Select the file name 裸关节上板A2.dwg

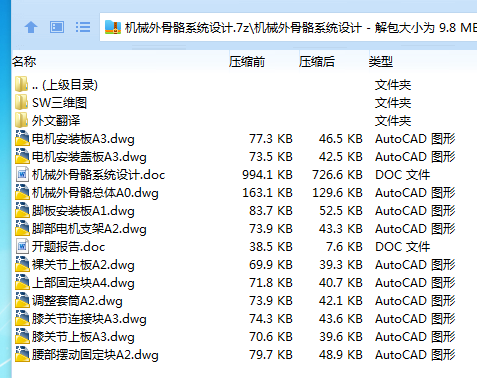(83, 265)
